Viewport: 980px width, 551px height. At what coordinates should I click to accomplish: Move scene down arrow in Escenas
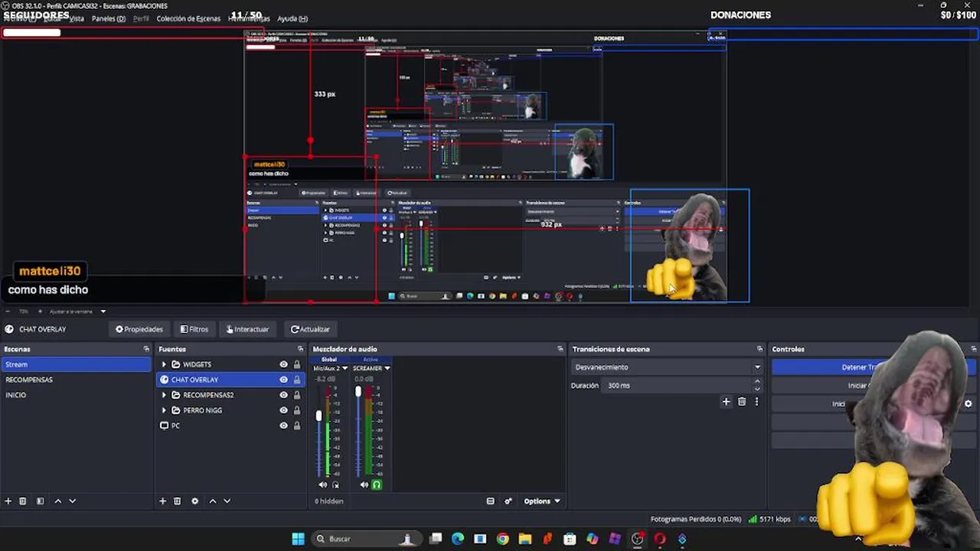click(x=72, y=501)
